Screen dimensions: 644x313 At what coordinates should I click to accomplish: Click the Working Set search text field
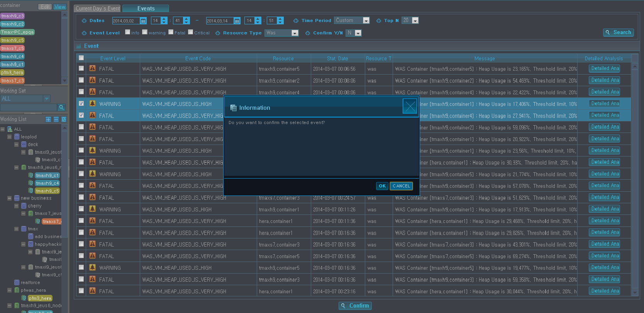pyautogui.click(x=29, y=107)
